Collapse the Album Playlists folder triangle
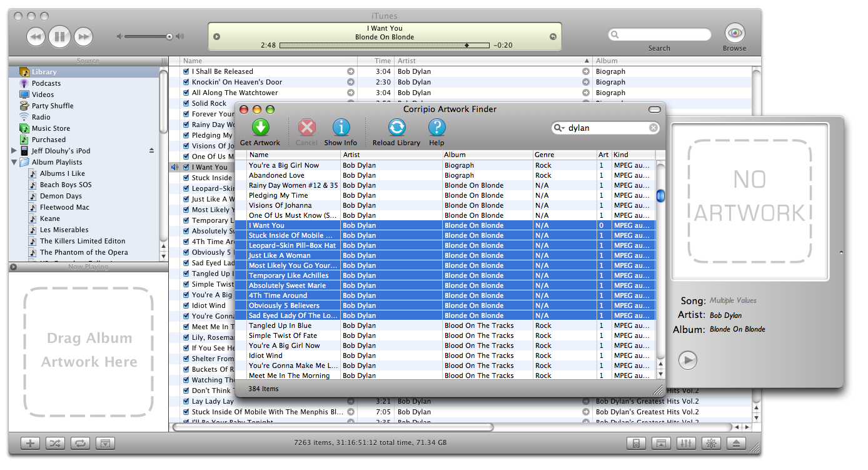The width and height of the screenshot is (868, 470). (14, 162)
